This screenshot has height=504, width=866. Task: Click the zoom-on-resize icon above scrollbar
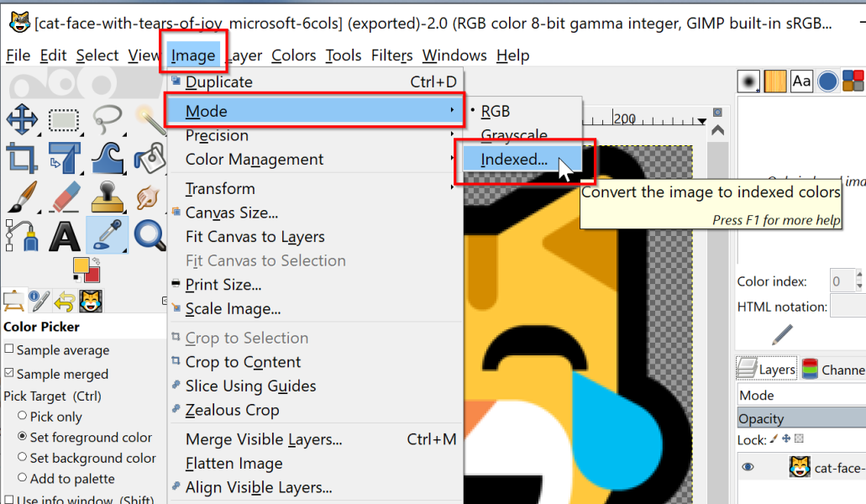[717, 112]
